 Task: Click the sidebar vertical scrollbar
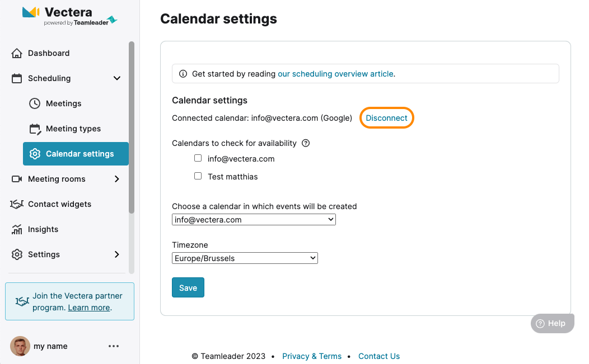pos(132,127)
